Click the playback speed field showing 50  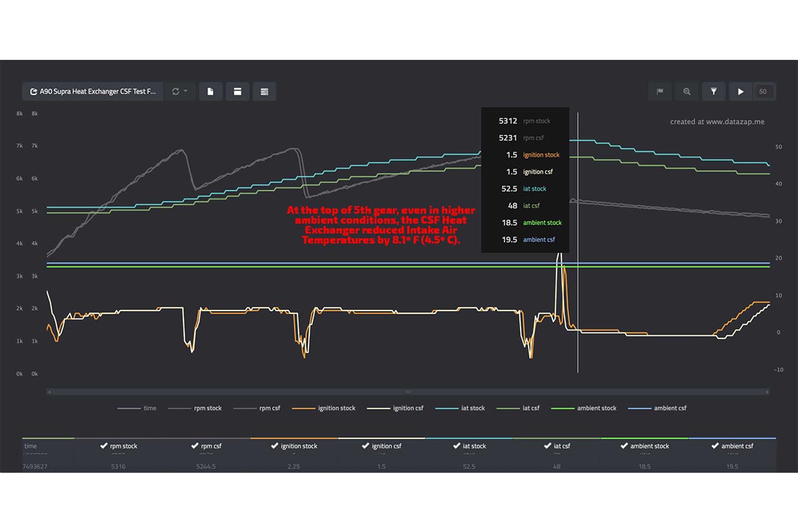(763, 92)
